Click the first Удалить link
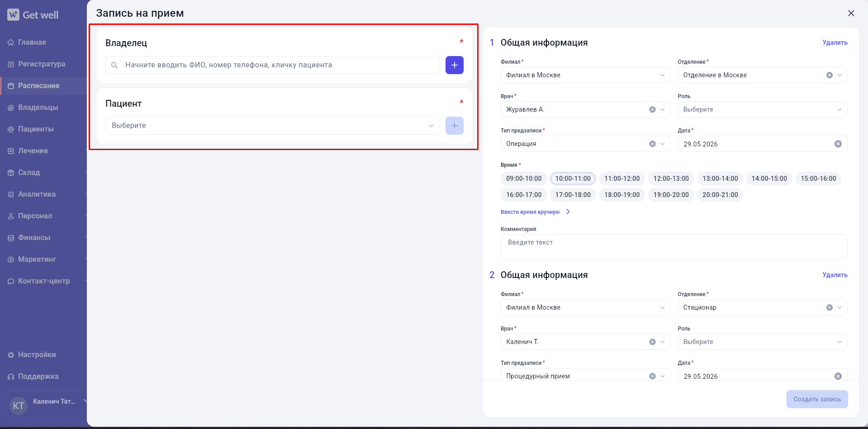Viewport: 868px width, 429px height. [835, 42]
